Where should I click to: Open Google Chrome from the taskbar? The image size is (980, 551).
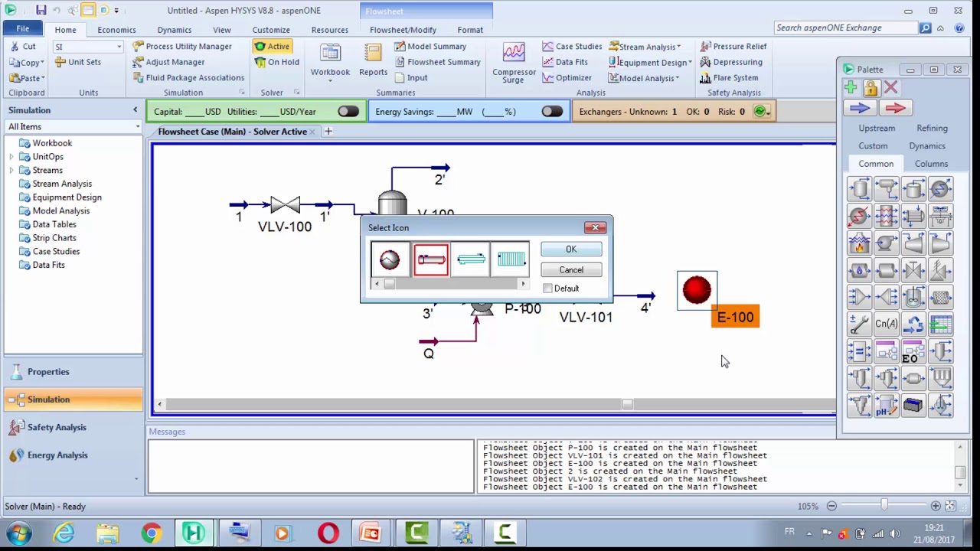click(x=151, y=533)
